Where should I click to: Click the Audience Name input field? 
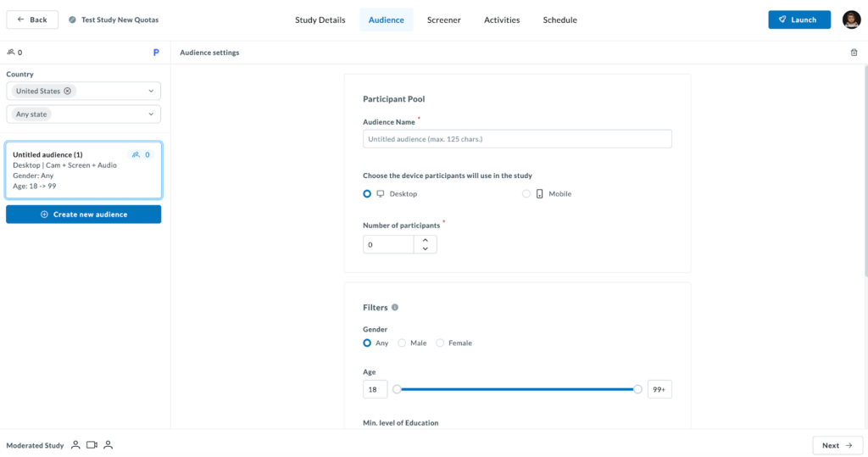click(517, 139)
